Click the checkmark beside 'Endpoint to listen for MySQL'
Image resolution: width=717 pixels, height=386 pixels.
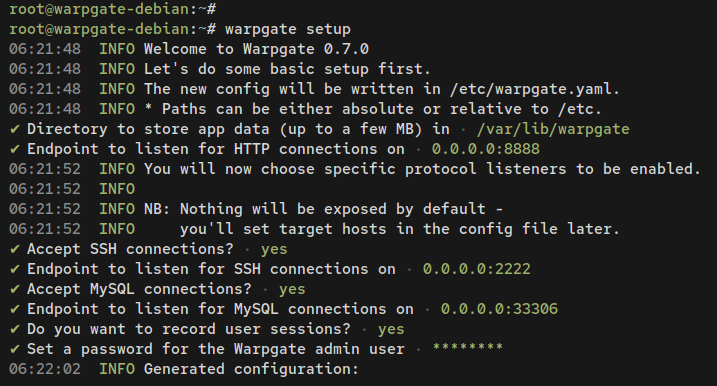click(x=15, y=309)
